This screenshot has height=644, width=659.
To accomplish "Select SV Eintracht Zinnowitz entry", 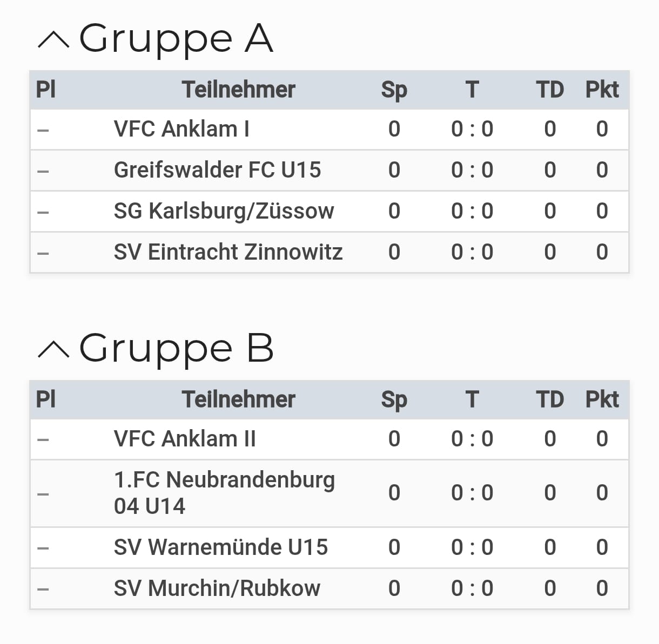I will [x=228, y=252].
